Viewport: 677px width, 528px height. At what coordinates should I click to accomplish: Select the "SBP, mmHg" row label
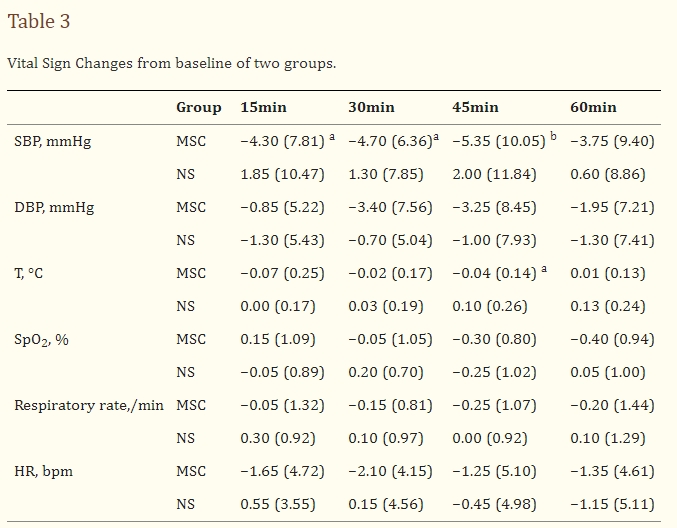click(52, 141)
